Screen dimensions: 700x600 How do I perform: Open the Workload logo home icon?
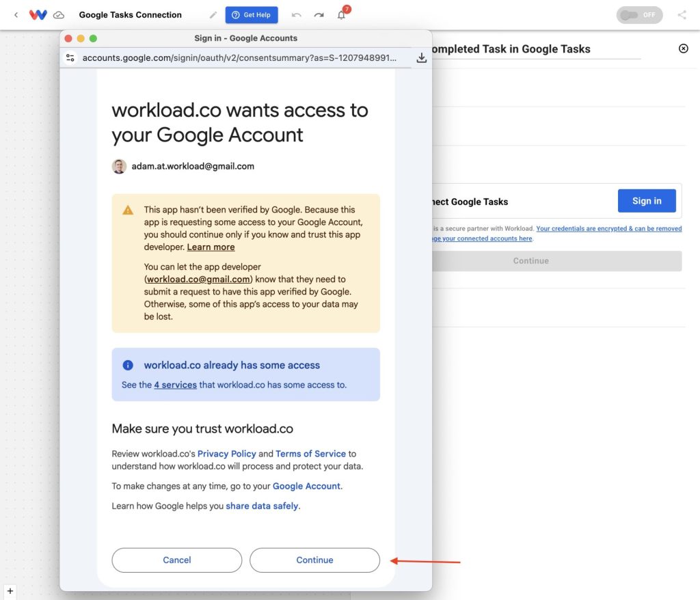point(38,15)
